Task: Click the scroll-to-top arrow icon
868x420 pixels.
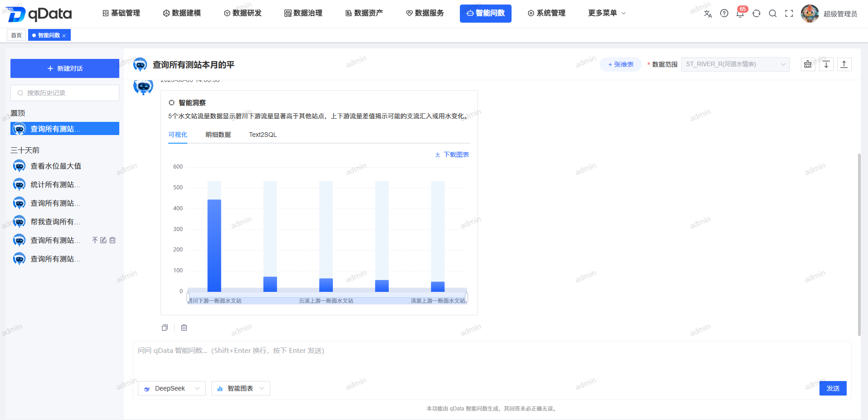Action: coord(844,64)
